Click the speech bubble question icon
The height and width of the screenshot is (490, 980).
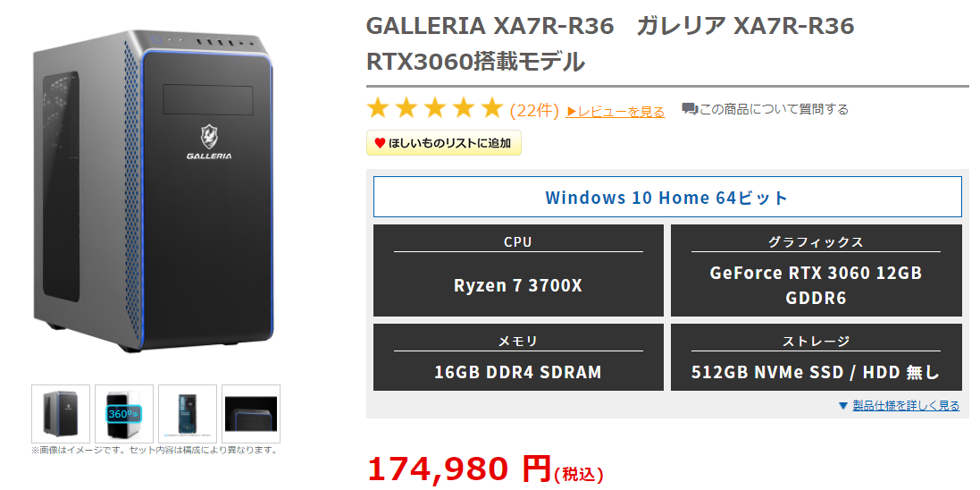[690, 109]
